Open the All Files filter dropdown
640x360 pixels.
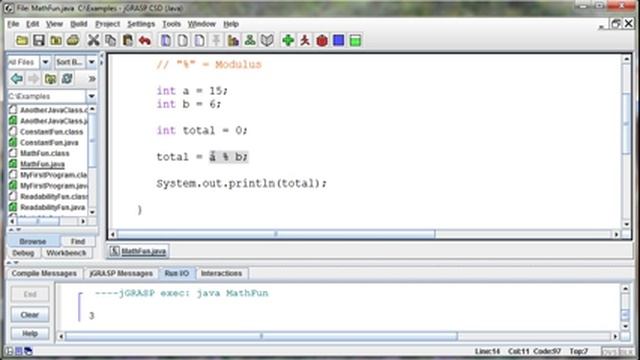click(x=45, y=62)
